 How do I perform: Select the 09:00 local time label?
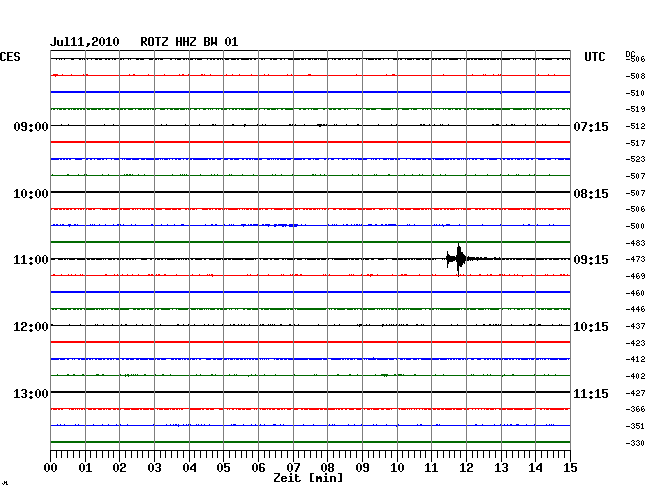[31, 126]
